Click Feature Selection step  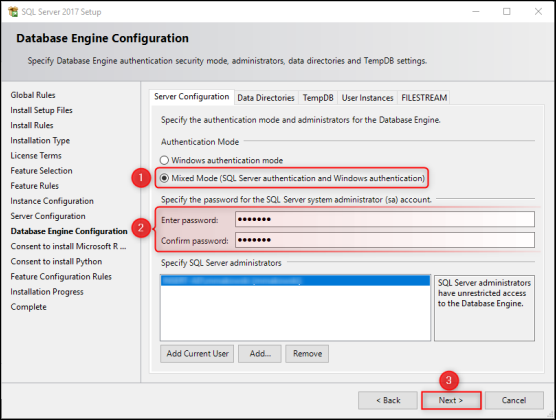(41, 171)
